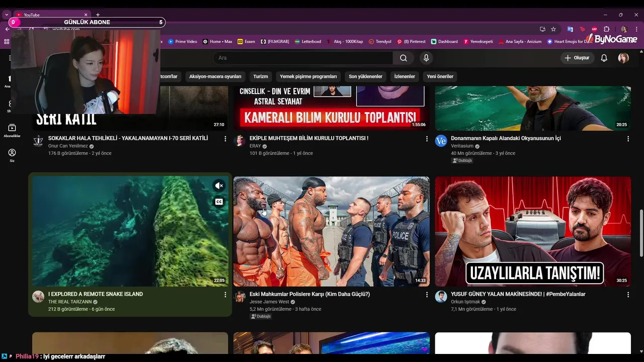Select the İzlenenler chip
This screenshot has height=362, width=644.
coord(405,76)
